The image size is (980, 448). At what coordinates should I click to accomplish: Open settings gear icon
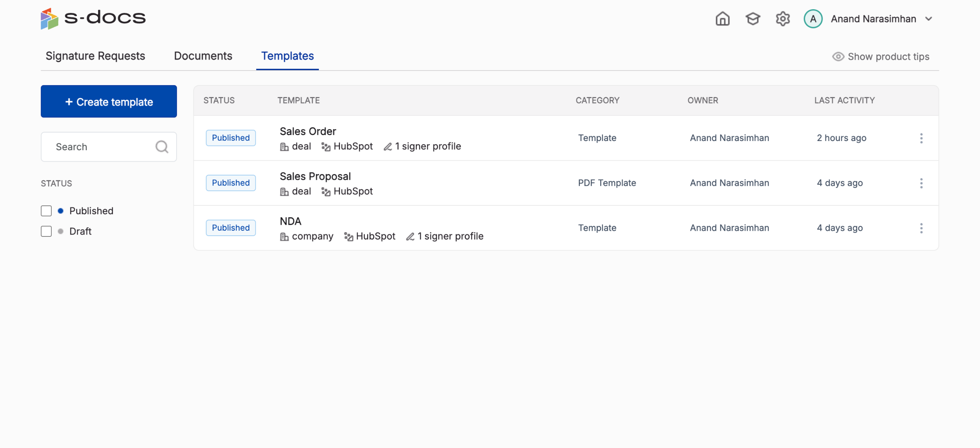tap(782, 19)
